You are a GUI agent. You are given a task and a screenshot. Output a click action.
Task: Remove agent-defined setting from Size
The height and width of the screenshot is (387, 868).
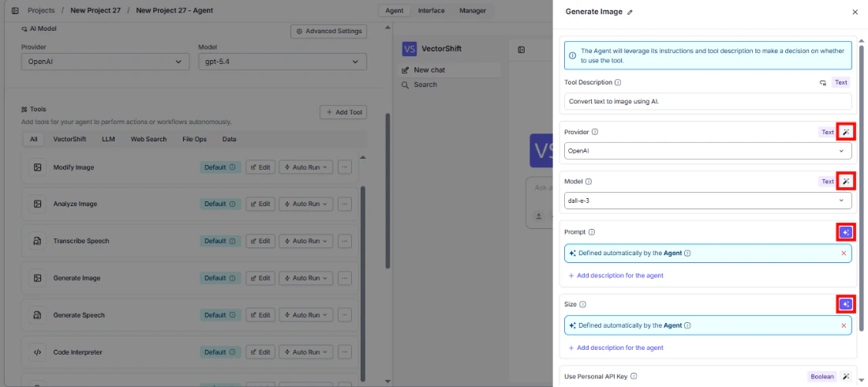pyautogui.click(x=844, y=325)
